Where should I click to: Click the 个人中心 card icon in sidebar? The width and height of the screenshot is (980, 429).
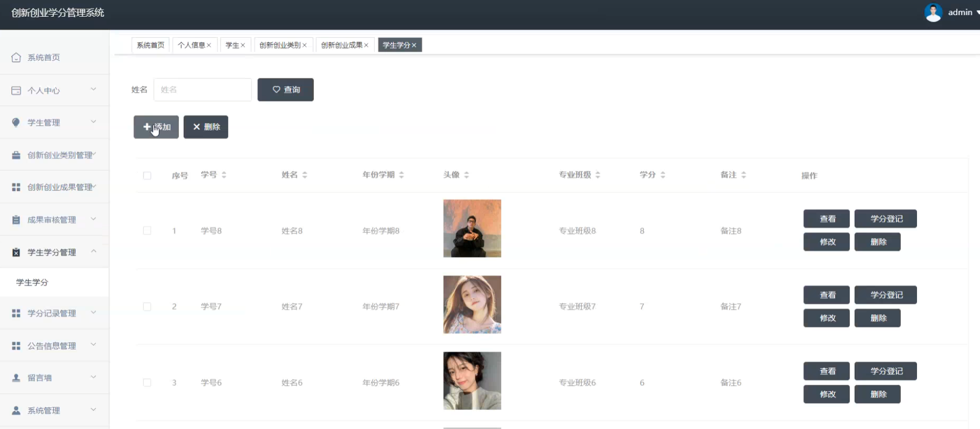click(x=16, y=91)
